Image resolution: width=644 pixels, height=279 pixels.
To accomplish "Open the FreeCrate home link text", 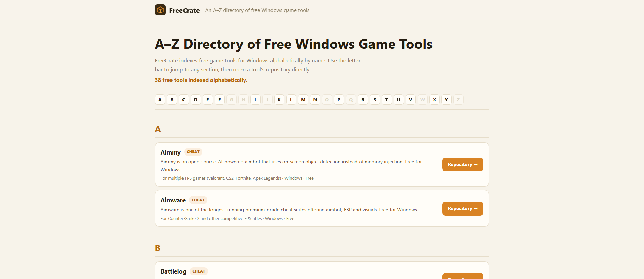I will click(184, 10).
